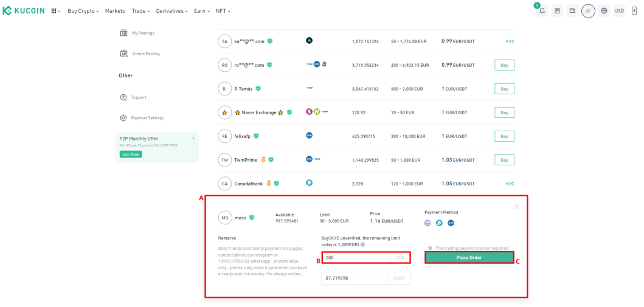Close the P2P Monthly Offer banner
Image resolution: width=644 pixels, height=307 pixels.
click(193, 139)
